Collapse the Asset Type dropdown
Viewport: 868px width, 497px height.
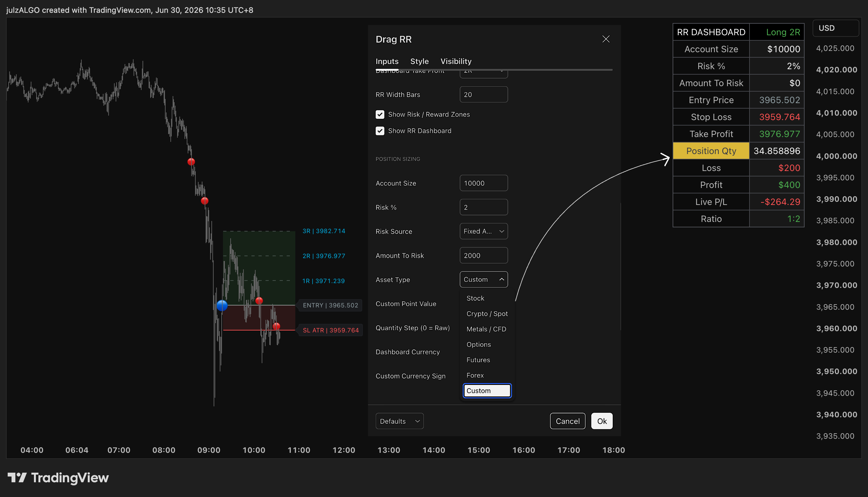point(484,280)
